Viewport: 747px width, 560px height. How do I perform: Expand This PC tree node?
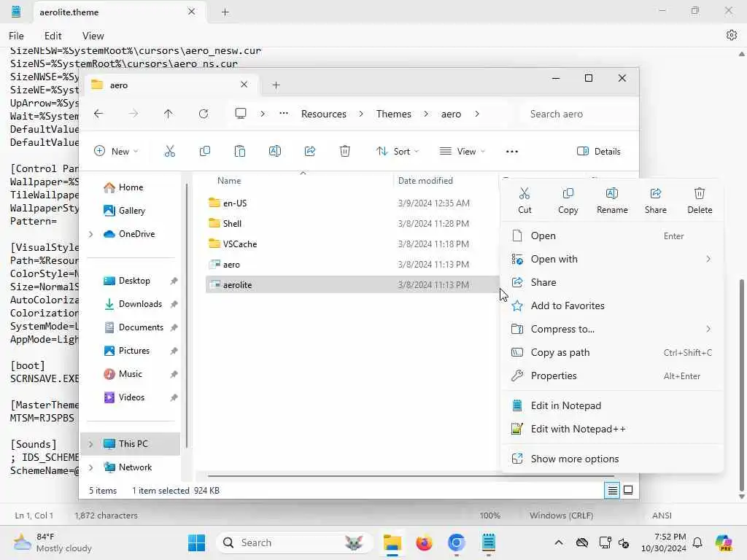pyautogui.click(x=91, y=444)
